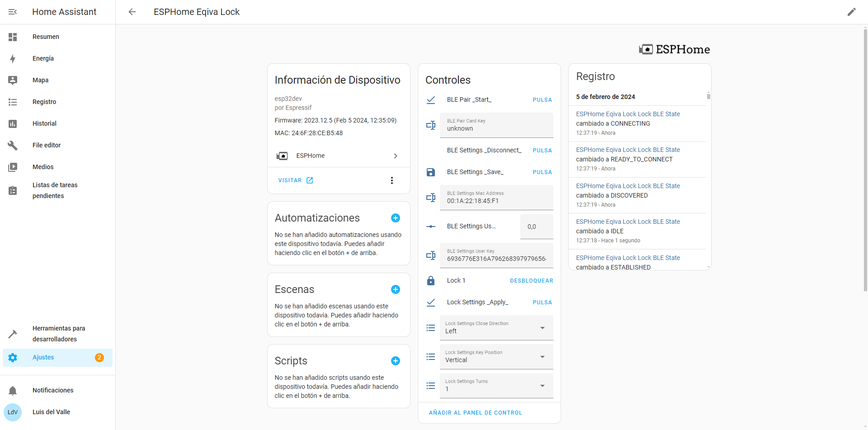Image resolution: width=868 pixels, height=430 pixels.
Task: Open Lock Settings Close Direction dropdown
Action: [496, 328]
